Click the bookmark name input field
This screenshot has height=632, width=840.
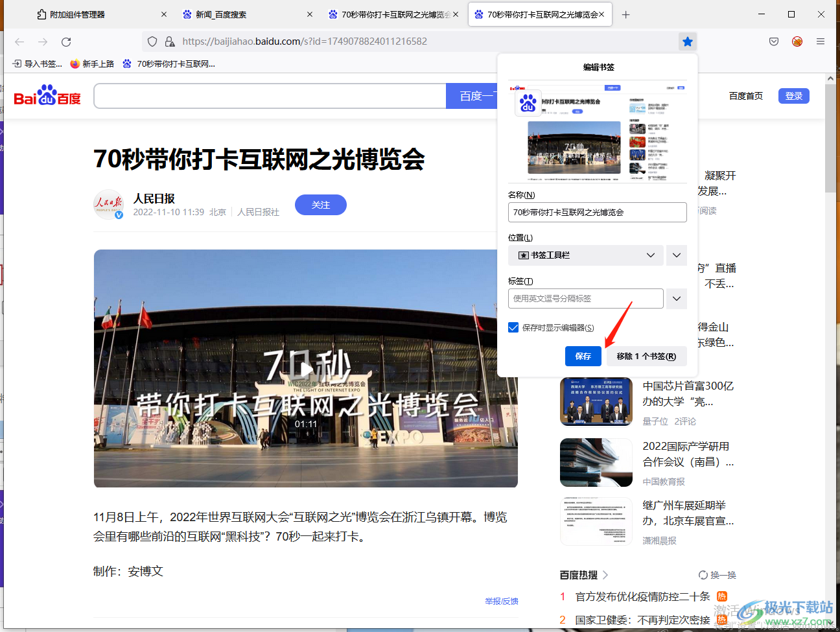pos(598,212)
